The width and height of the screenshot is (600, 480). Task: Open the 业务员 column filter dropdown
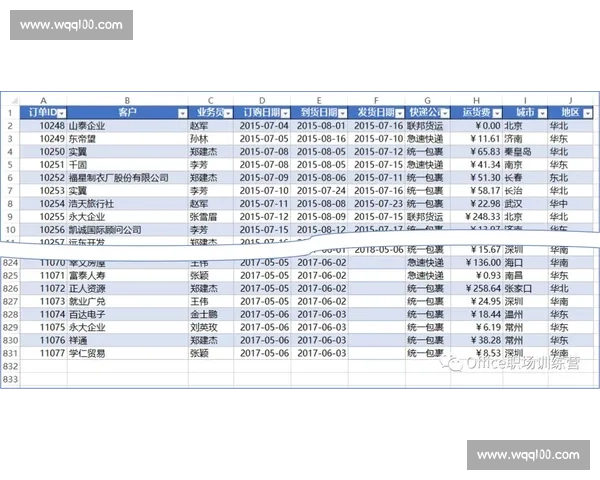[228, 113]
